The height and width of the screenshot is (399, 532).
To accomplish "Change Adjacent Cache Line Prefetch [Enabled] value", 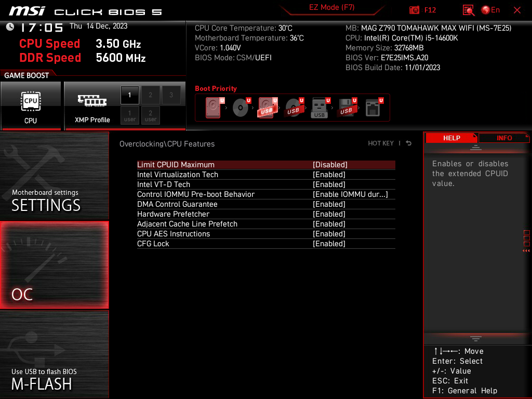I will tap(329, 223).
